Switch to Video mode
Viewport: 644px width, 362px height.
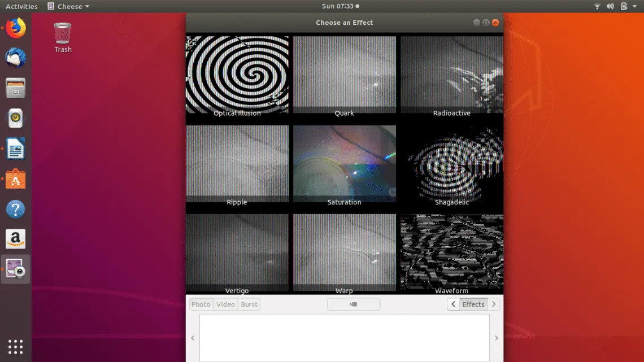tap(225, 304)
